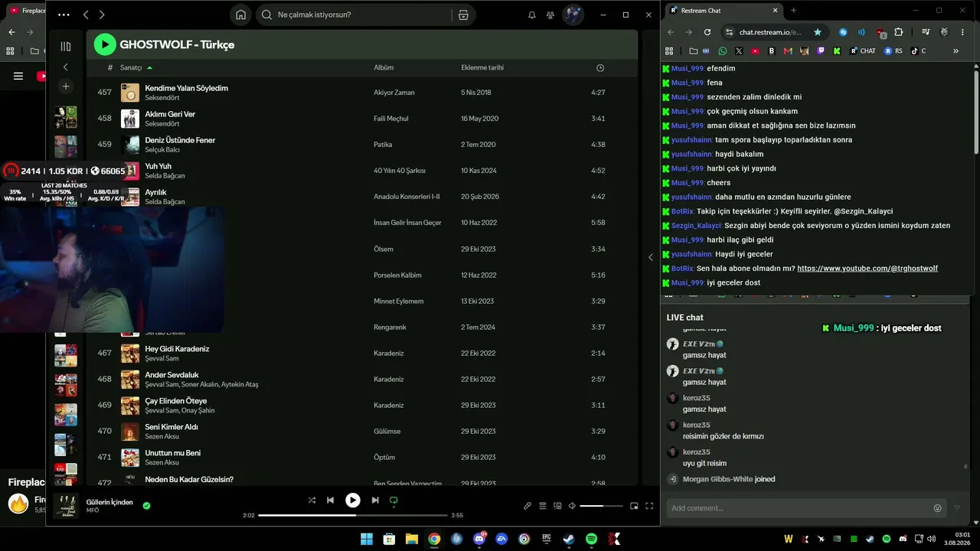Sort tracks by Eklenme tarihi column
Screen dimensions: 980x551
pyautogui.click(x=482, y=67)
